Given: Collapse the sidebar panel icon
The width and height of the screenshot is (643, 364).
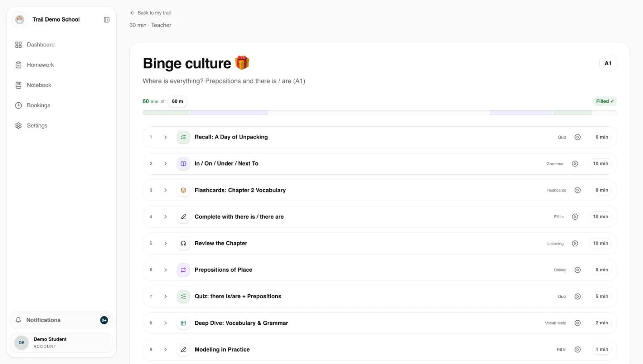Looking at the screenshot, I should point(106,19).
